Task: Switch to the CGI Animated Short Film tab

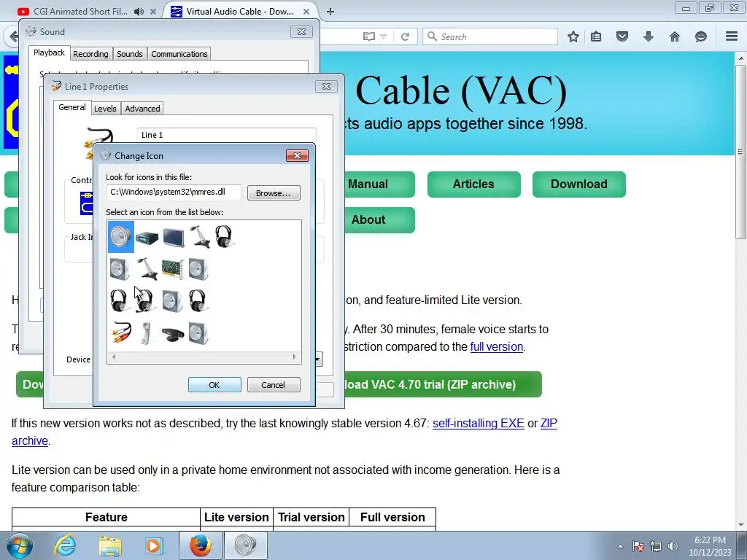Action: [x=80, y=12]
